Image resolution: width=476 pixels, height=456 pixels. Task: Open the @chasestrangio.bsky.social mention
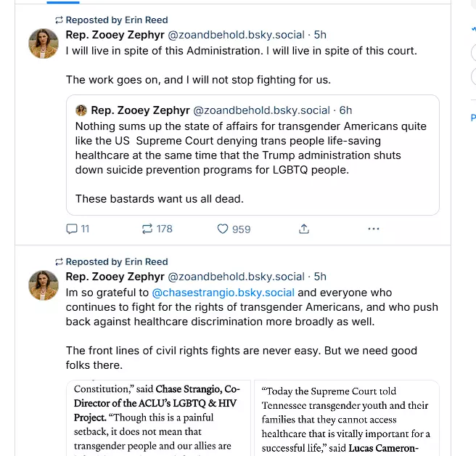(x=223, y=293)
